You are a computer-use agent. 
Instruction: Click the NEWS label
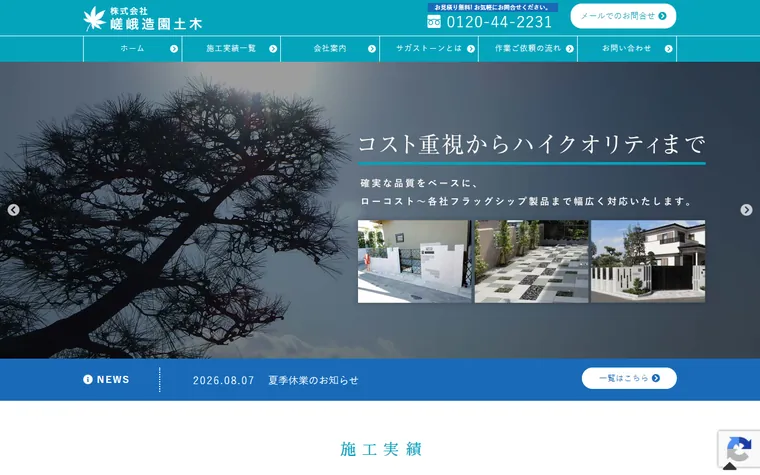tap(113, 380)
